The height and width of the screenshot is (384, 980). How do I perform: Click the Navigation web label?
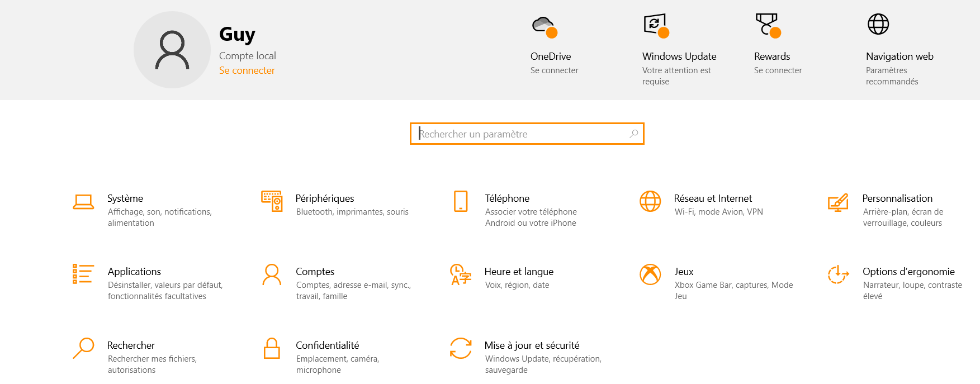click(899, 56)
